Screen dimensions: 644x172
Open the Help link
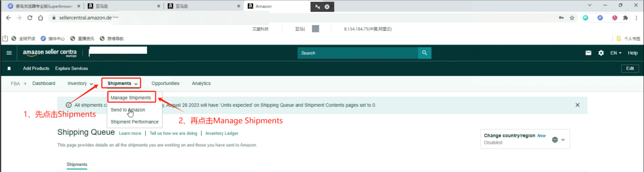tap(633, 53)
